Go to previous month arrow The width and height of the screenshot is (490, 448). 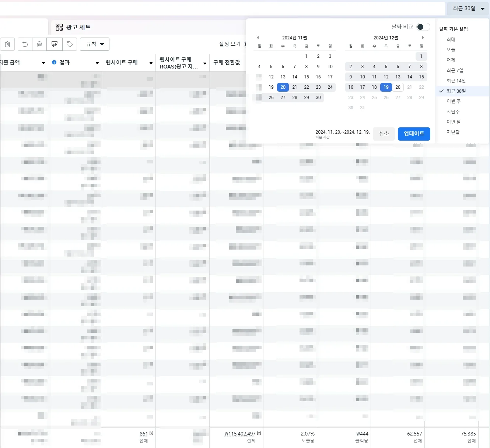[x=258, y=38]
